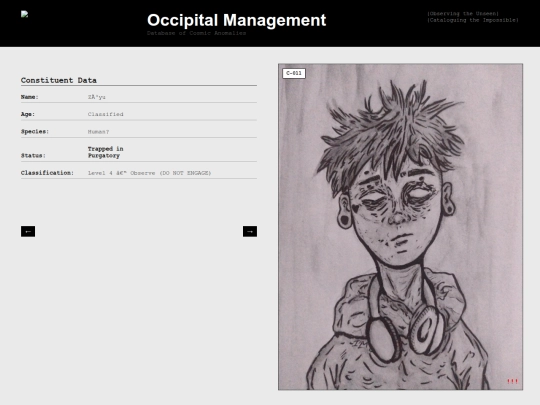Viewport: 540px width, 405px height.
Task: Open the portrait sketch image
Action: click(401, 227)
